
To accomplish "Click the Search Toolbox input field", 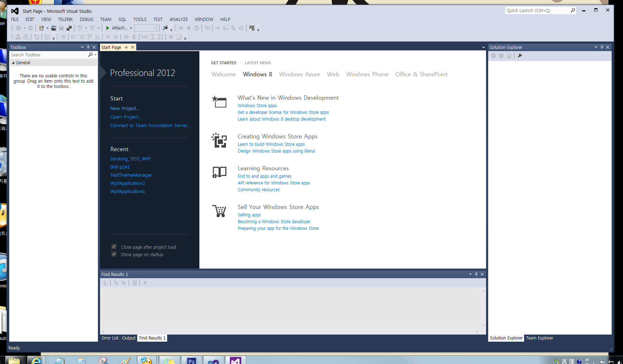I will [x=49, y=55].
